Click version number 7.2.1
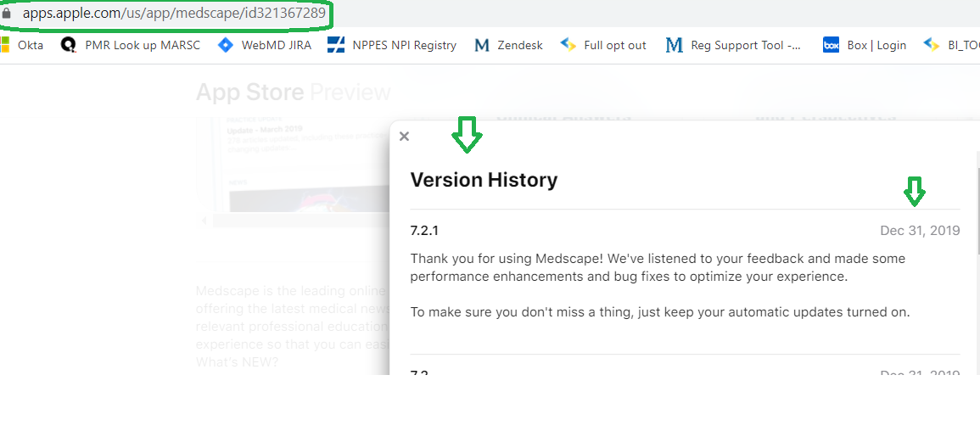Screen dimensions: 980x431 point(424,231)
